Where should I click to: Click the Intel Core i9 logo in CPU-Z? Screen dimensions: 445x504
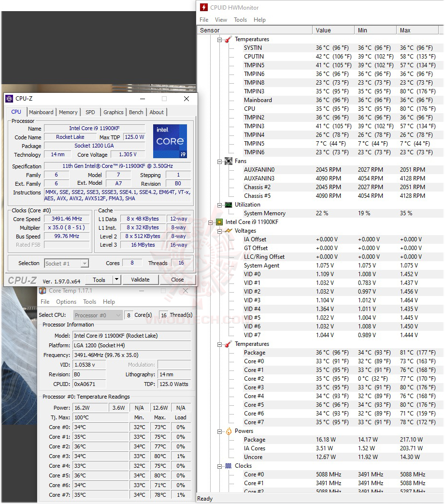(170, 141)
